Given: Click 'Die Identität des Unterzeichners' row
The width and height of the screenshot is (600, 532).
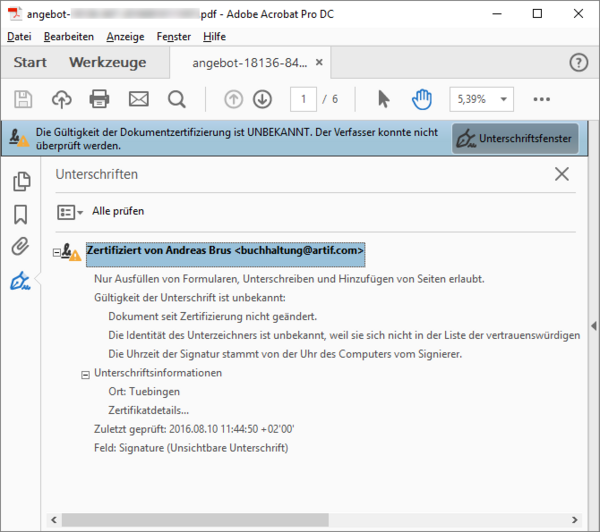Looking at the screenshot, I should click(344, 335).
